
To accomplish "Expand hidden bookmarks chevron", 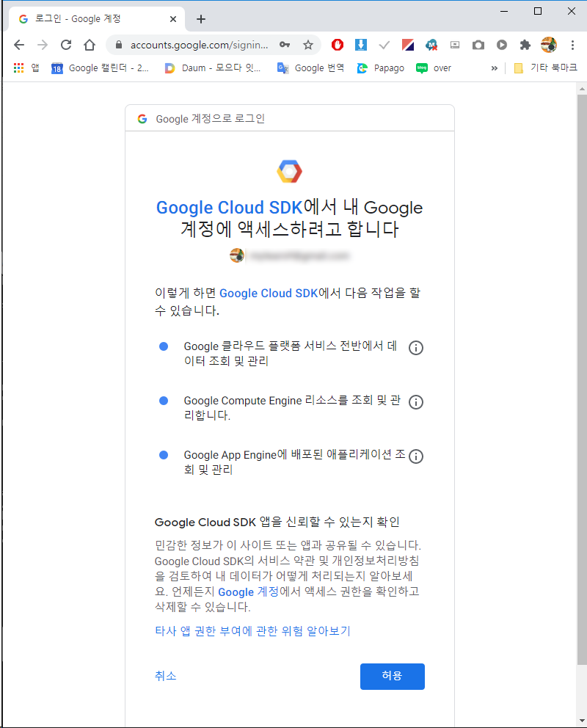I will 495,68.
